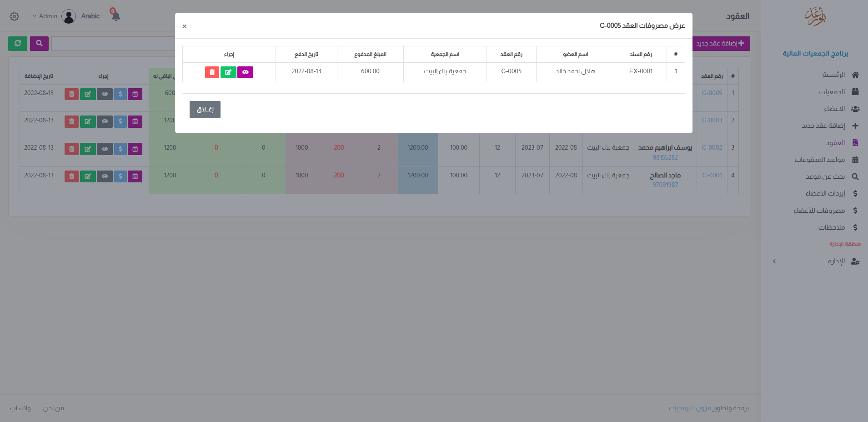Click the dollar payment icon in C-0002 row
The image size is (868, 422).
coord(120,149)
